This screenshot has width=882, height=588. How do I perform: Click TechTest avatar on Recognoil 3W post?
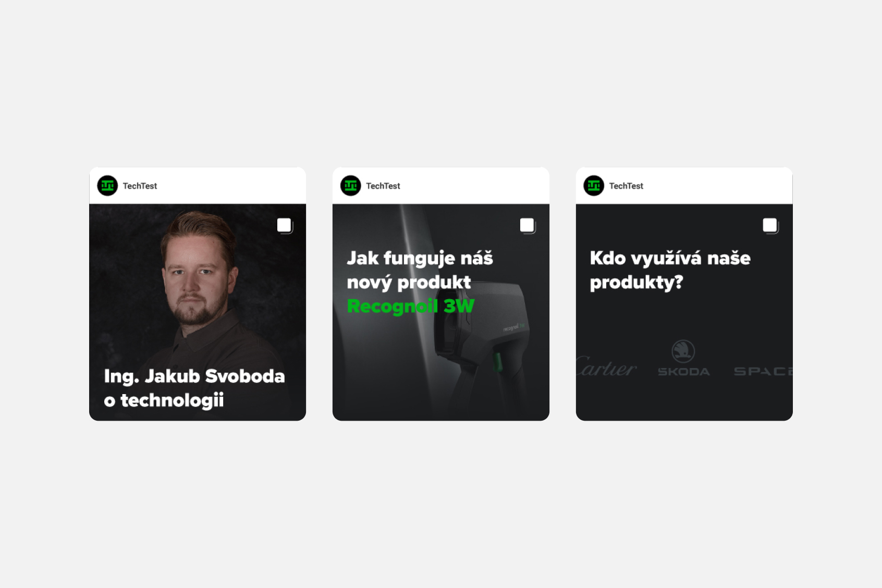point(351,186)
